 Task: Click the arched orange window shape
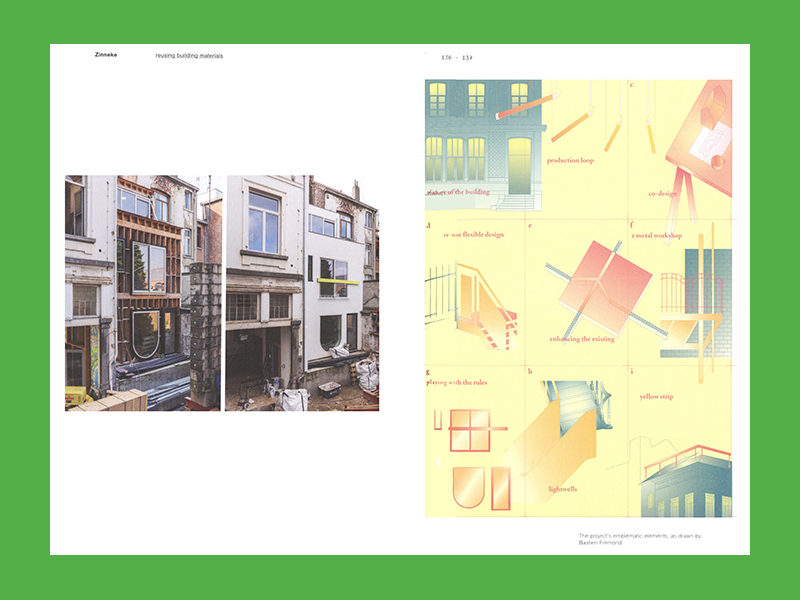[x=468, y=488]
